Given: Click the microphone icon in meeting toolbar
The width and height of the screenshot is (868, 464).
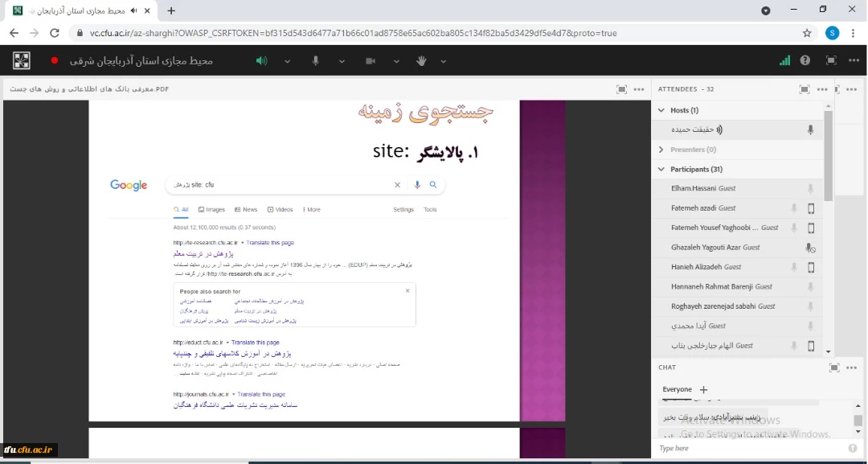Looking at the screenshot, I should tap(316, 60).
